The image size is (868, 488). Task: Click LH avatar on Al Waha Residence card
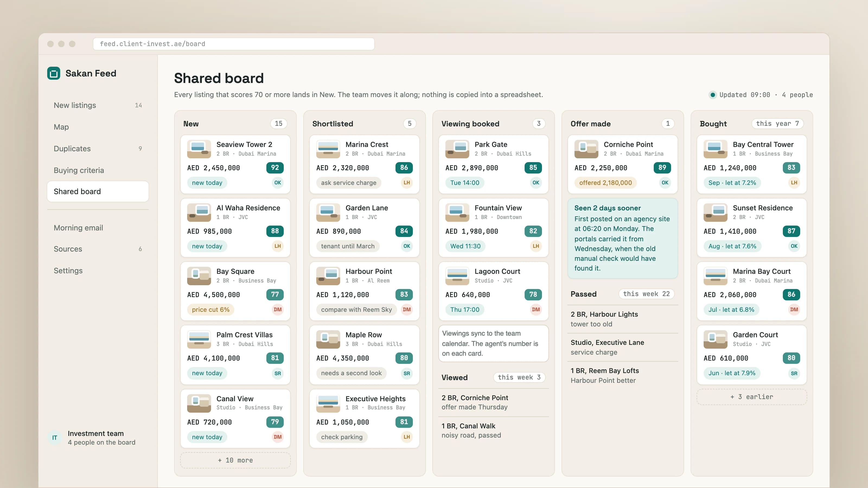(x=277, y=246)
